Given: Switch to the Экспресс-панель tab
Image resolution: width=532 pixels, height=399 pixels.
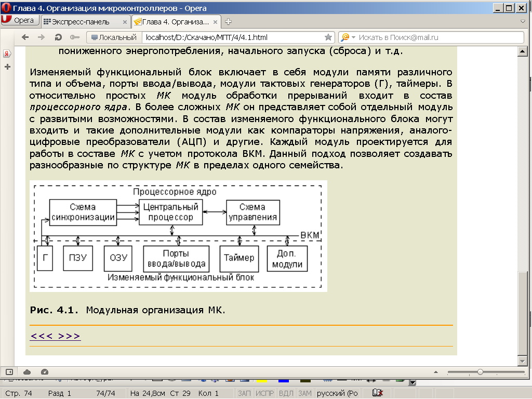Looking at the screenshot, I should 81,22.
